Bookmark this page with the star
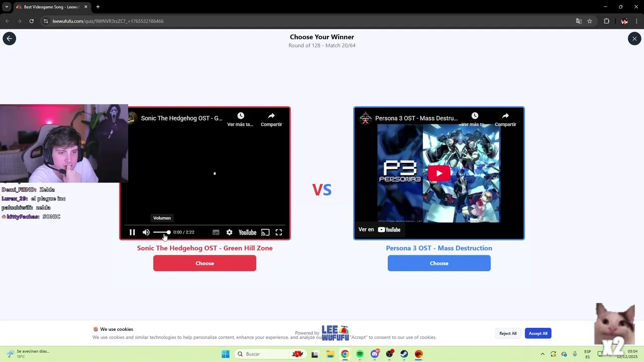This screenshot has height=362, width=644. [x=590, y=21]
